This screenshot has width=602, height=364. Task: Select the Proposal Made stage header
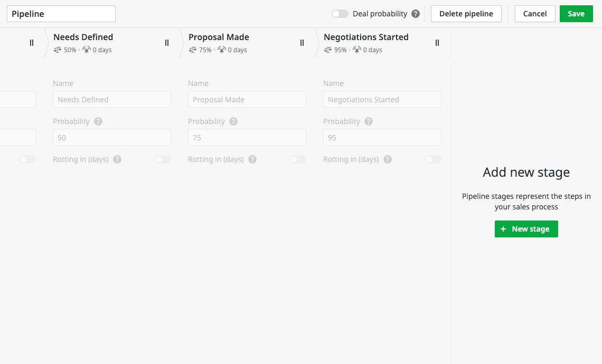point(232,42)
